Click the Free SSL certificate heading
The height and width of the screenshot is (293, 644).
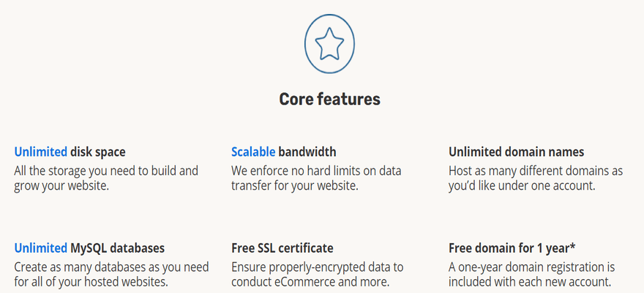coord(282,248)
